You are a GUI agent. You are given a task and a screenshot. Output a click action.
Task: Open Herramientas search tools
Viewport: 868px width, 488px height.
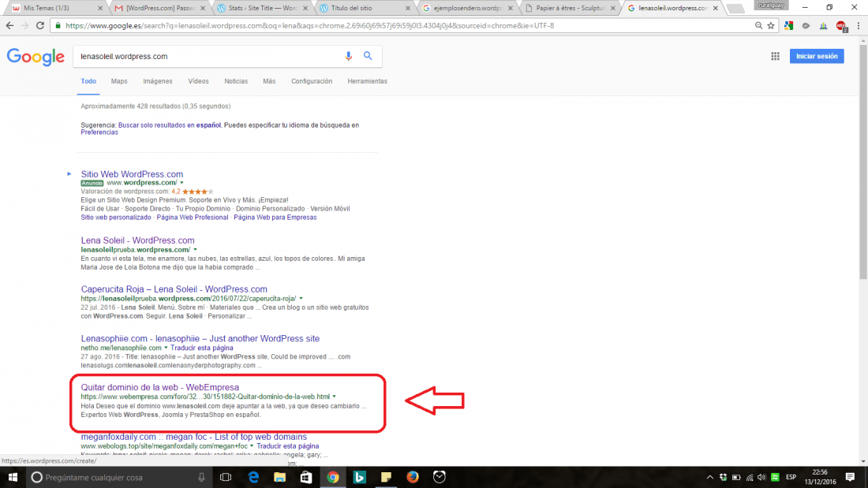coord(367,81)
